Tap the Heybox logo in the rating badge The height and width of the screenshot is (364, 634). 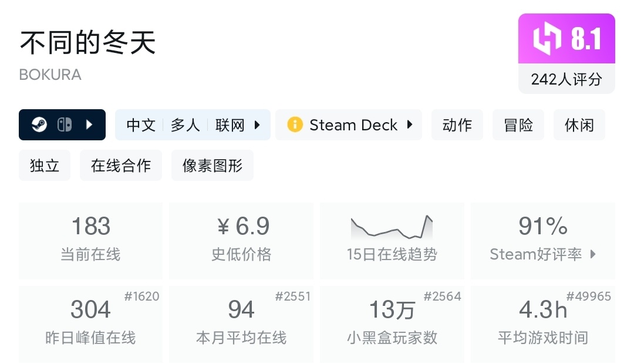coord(547,39)
